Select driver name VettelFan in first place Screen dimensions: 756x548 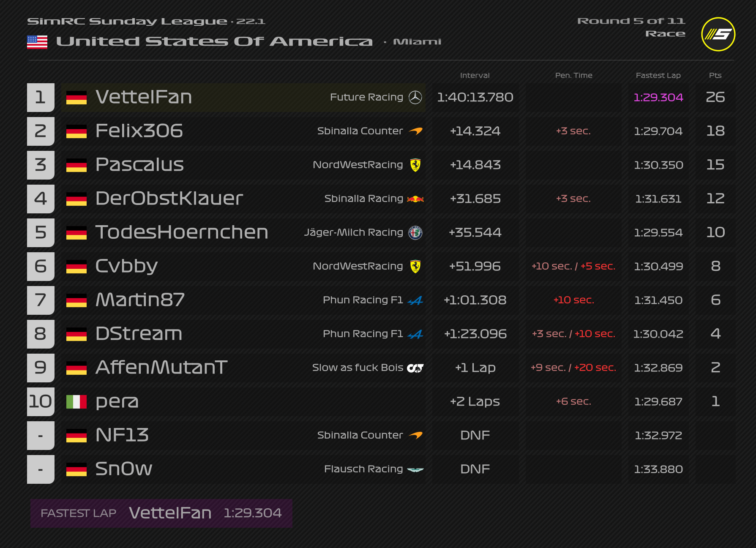pos(144,97)
